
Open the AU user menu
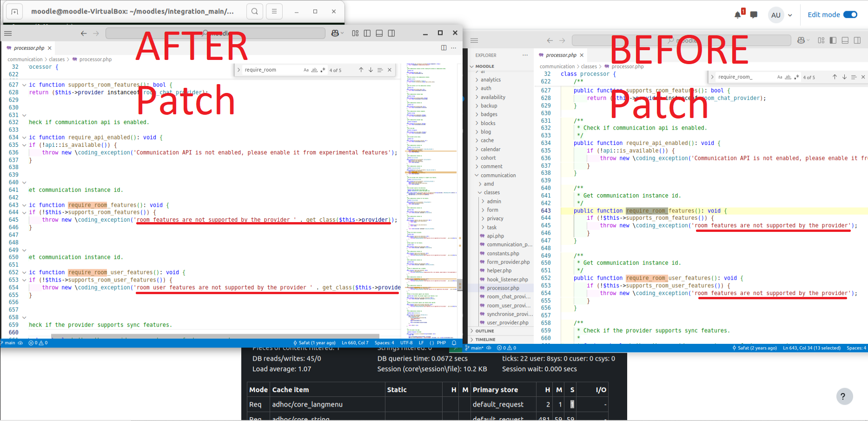(780, 15)
